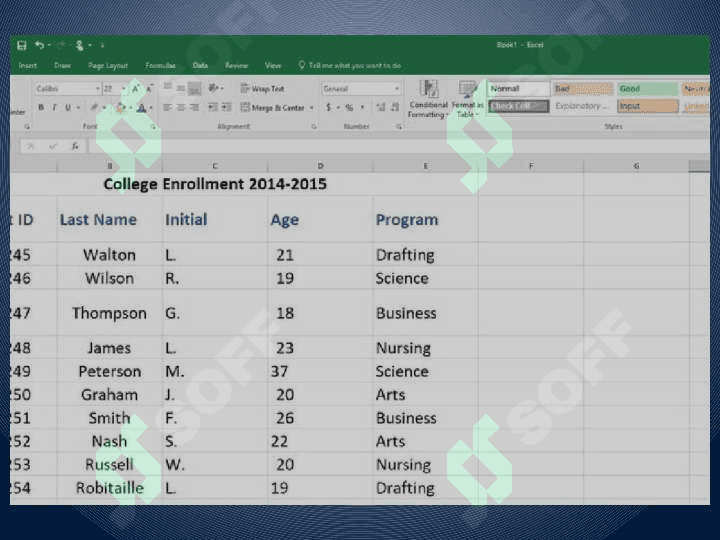Click the Orientation text rotation icon

214,88
